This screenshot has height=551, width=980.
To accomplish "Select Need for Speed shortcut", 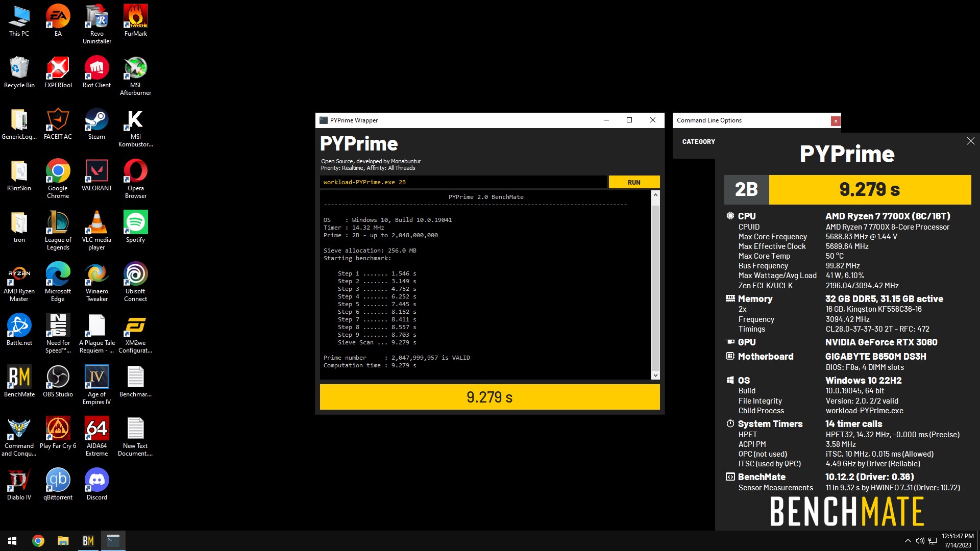I will click(58, 334).
